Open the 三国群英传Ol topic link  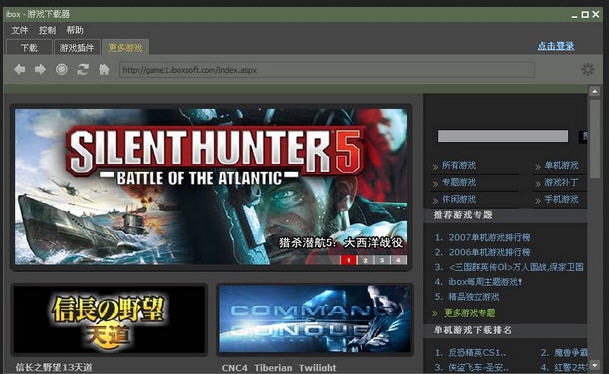coord(516,267)
